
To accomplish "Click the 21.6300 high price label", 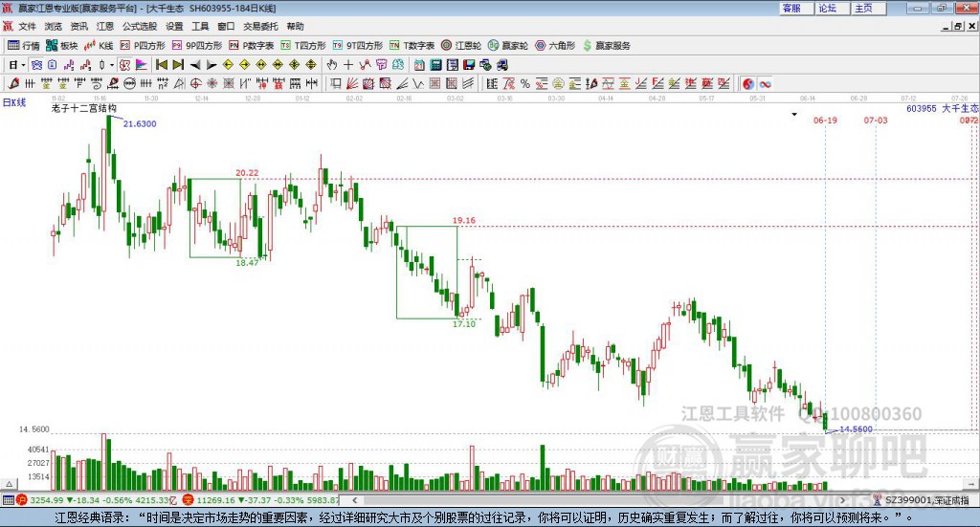I will click(140, 123).
